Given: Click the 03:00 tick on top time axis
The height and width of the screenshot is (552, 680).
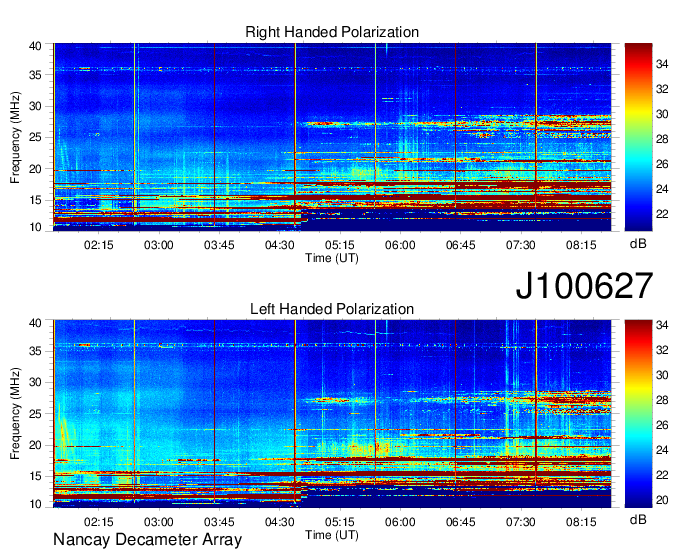Looking at the screenshot, I should 159,245.
